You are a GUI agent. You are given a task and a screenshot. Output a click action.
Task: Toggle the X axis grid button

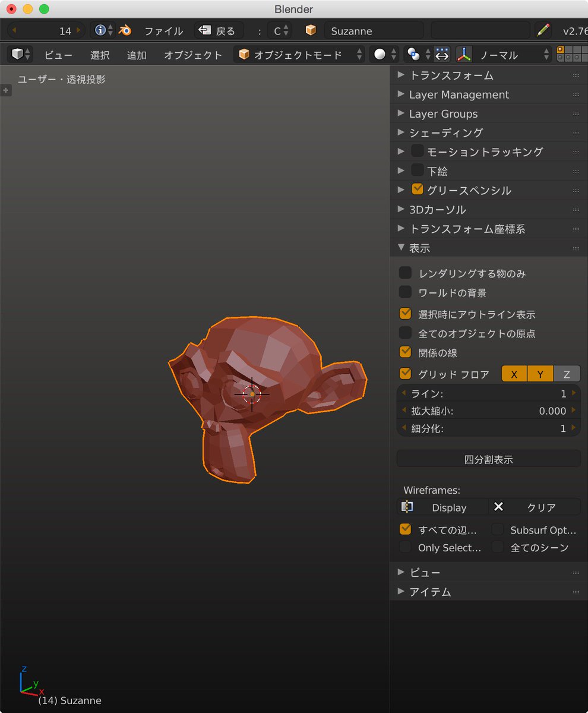coord(514,374)
